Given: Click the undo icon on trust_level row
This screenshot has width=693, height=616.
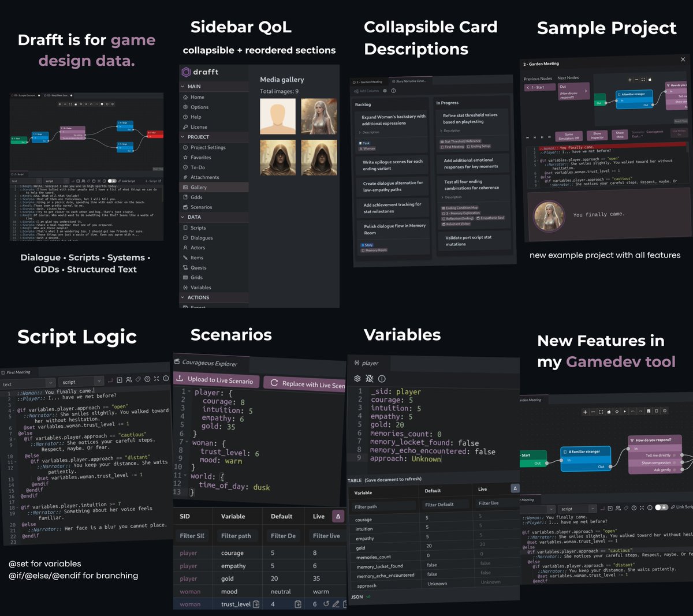Looking at the screenshot, I should click(x=326, y=604).
